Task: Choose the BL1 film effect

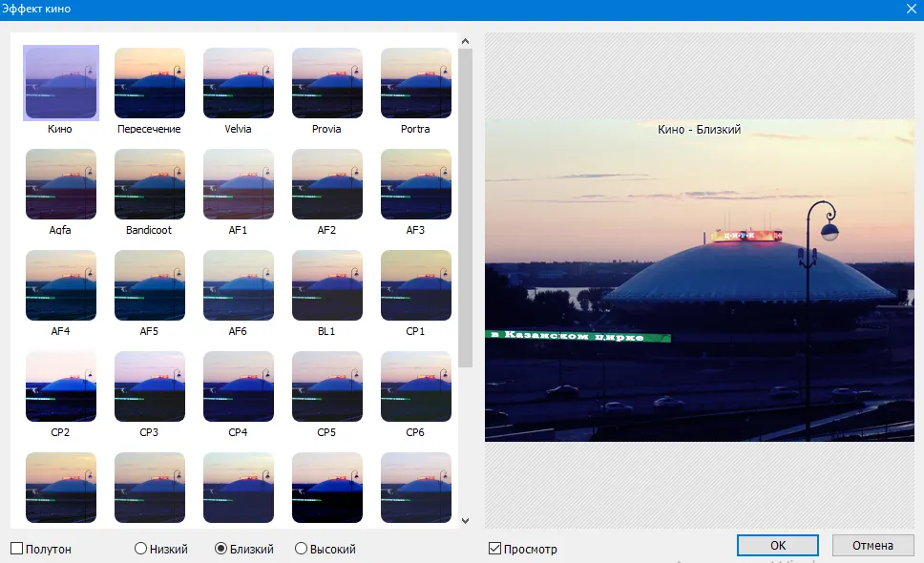Action: [x=327, y=285]
